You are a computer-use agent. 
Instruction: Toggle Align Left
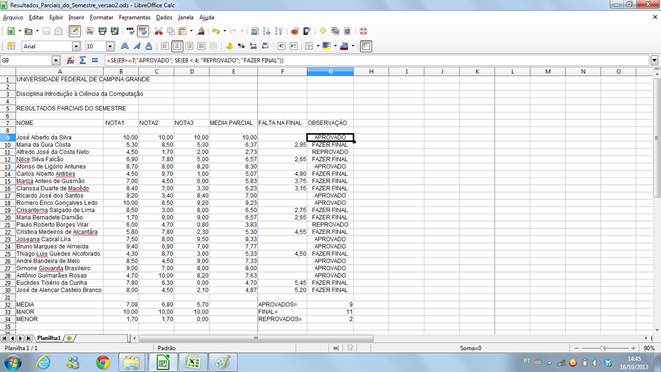tap(165, 46)
